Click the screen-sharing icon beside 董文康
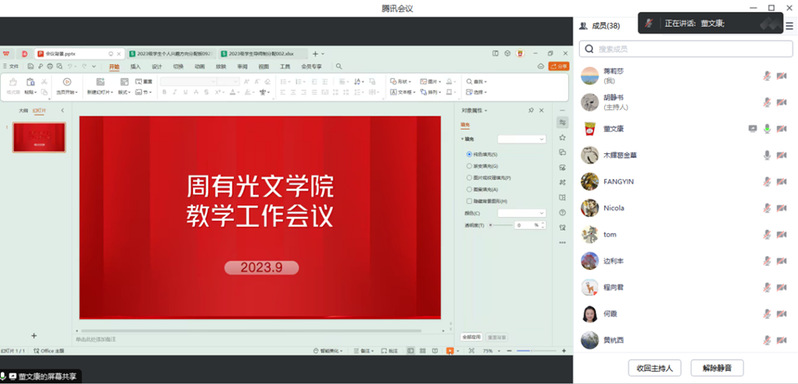The image size is (798, 384). (x=753, y=129)
